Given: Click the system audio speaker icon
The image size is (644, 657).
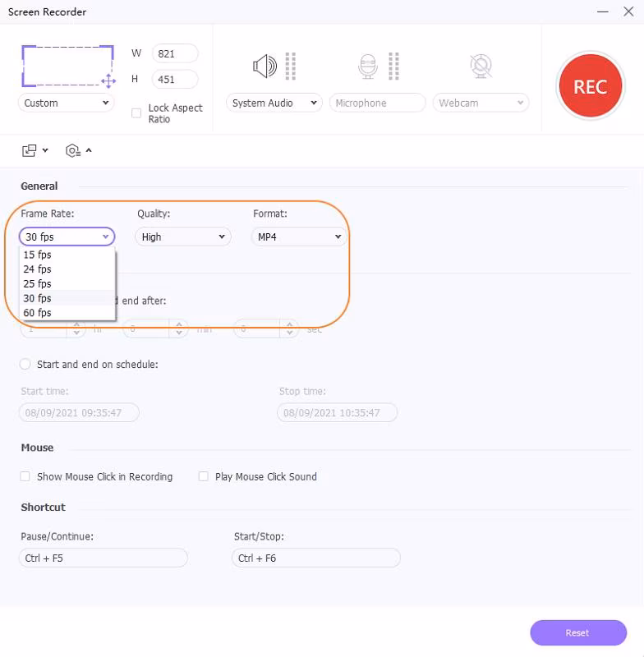Looking at the screenshot, I should point(264,66).
